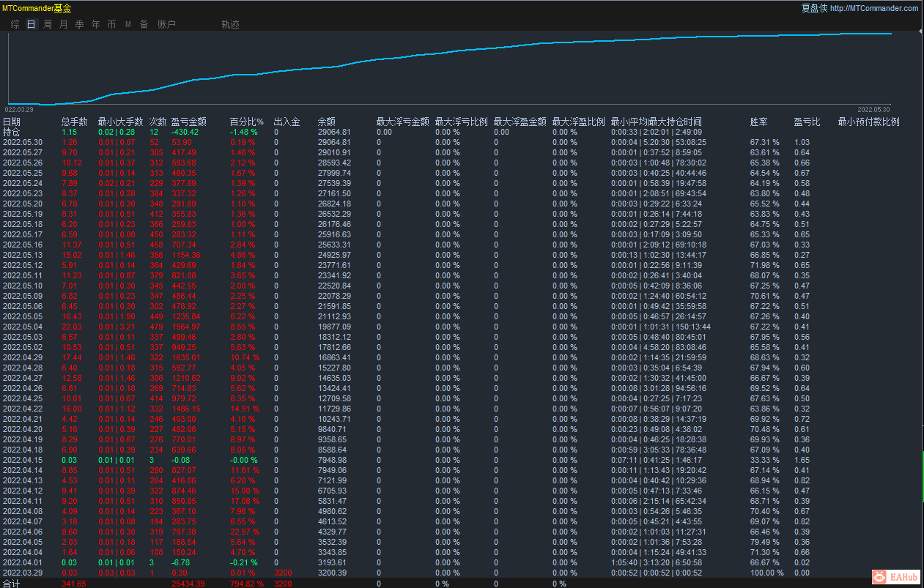This screenshot has width=924, height=588.
Task: Click the 胜率 column header
Action: point(758,122)
